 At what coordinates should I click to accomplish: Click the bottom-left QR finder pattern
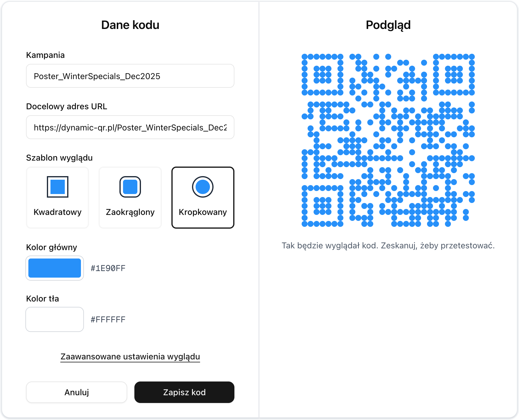(x=323, y=206)
